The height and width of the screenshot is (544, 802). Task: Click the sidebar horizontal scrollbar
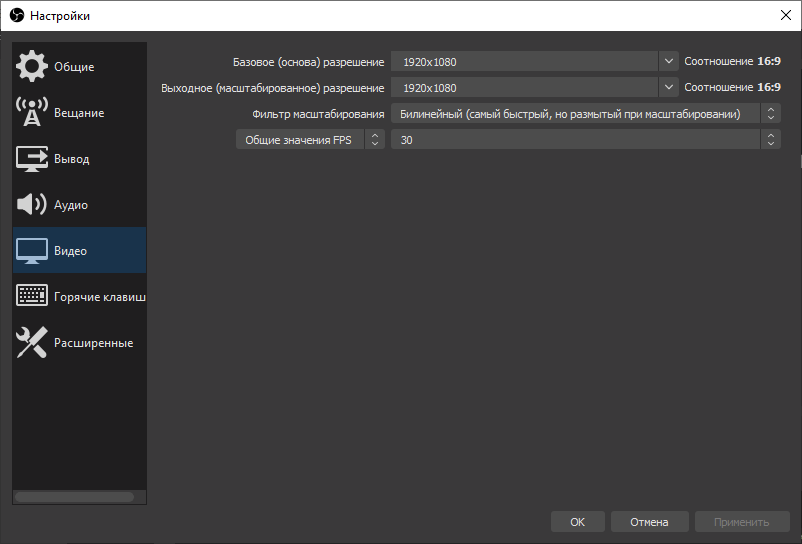74,496
